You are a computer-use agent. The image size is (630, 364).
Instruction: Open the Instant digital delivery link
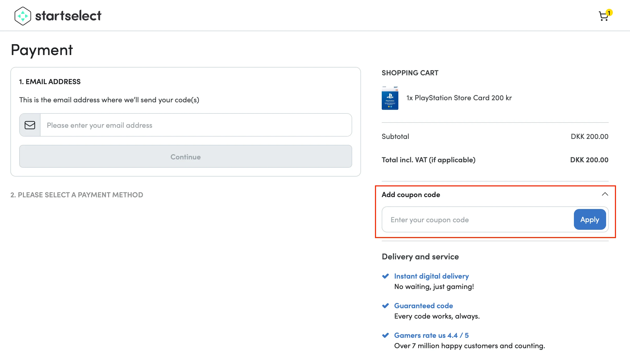tap(431, 276)
